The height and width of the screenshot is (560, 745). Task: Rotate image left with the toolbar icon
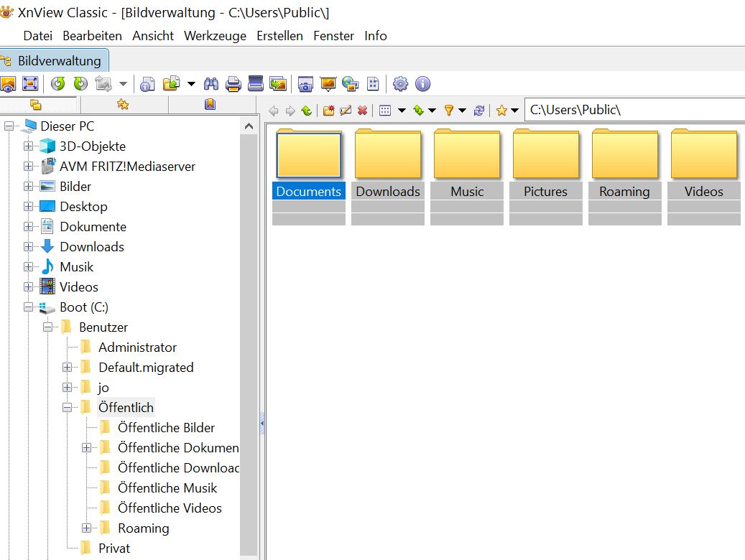pyautogui.click(x=58, y=84)
